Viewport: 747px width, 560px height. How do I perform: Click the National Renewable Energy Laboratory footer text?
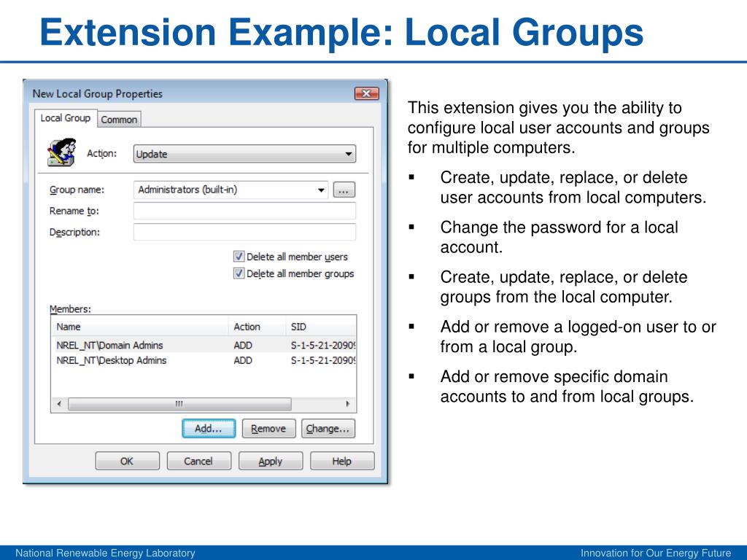click(105, 553)
